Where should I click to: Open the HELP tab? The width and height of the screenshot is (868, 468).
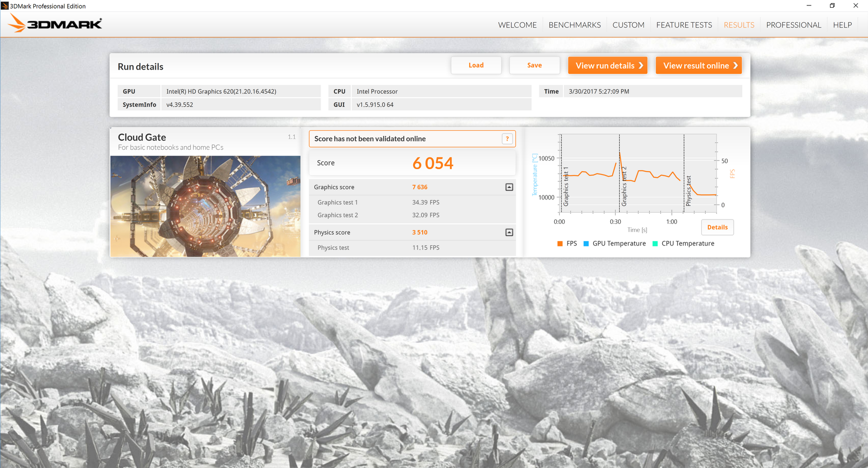coord(842,25)
